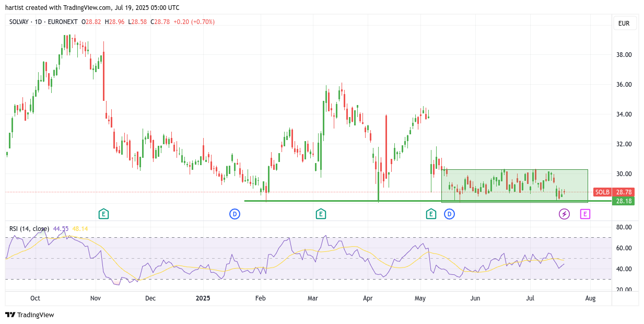The width and height of the screenshot is (644, 324).
Task: Click the Mar label on the time axis
Action: [x=313, y=298]
